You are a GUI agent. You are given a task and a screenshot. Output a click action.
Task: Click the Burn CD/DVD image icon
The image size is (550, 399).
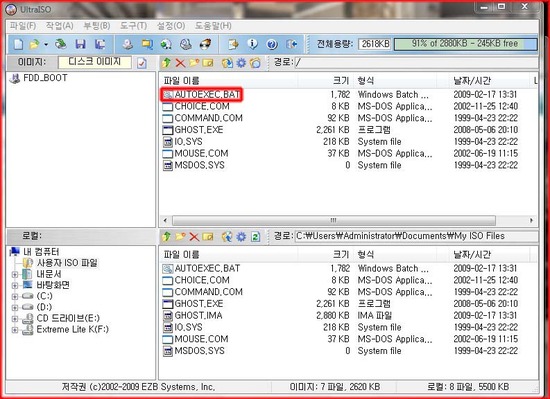[x=205, y=44]
